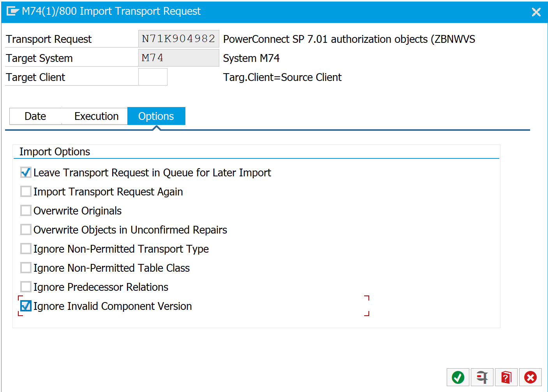Screen dimensions: 548x392
Task: Click the Target System M74 field
Action: click(178, 58)
